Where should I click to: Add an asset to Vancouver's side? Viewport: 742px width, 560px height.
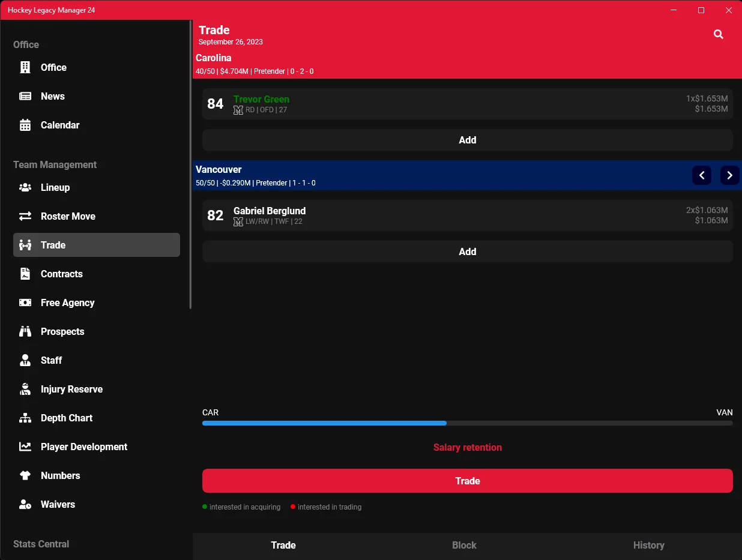(468, 251)
